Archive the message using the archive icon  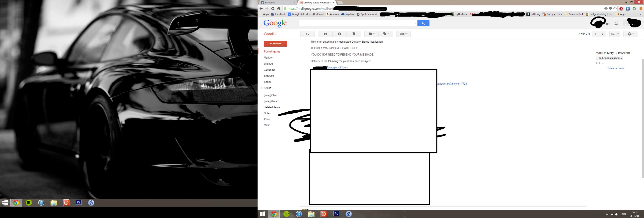pos(325,34)
